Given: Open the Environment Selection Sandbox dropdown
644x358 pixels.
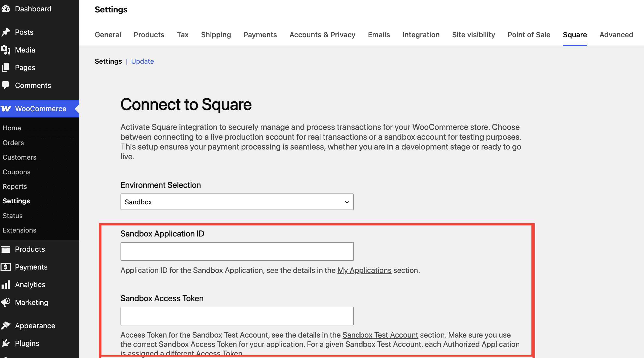Looking at the screenshot, I should pos(237,202).
